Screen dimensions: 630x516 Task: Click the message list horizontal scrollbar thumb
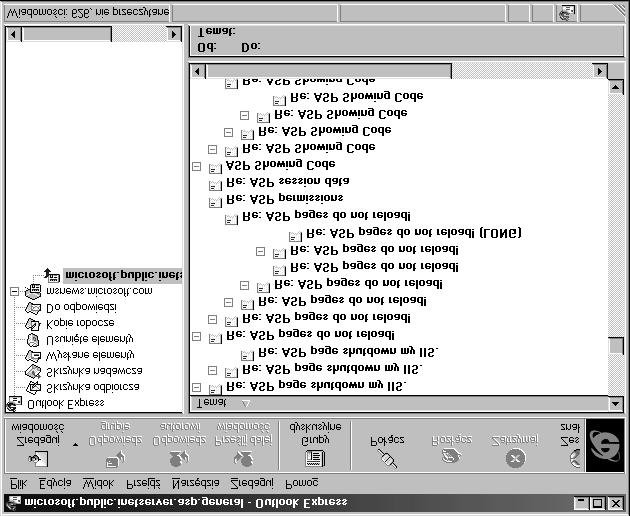329,72
